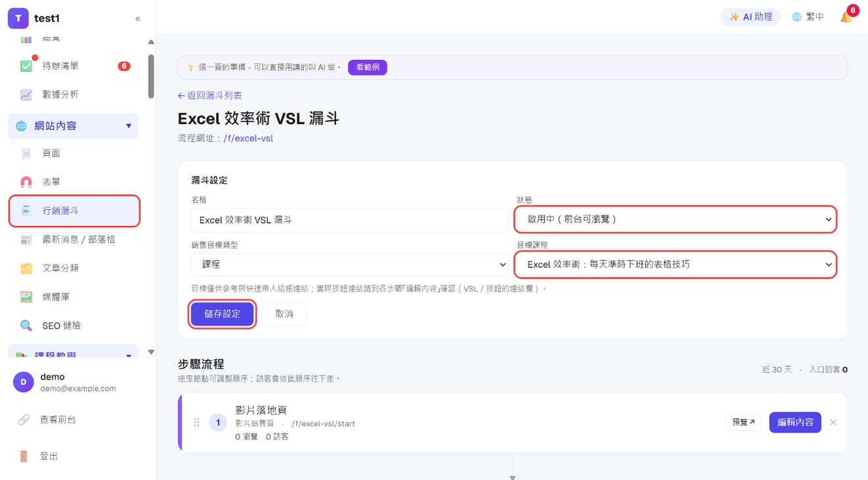Click the 表單 magnet icon
Viewport: 868px width, 480px height.
tap(26, 182)
